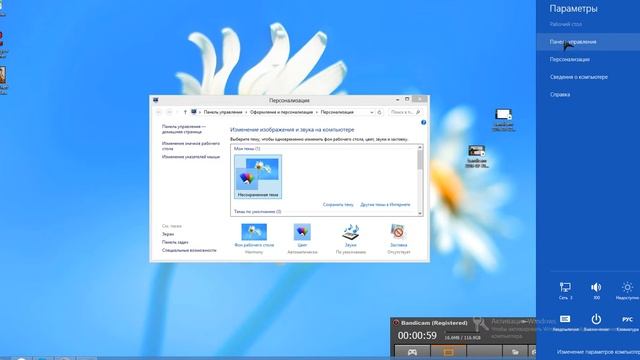Click the themes list scroll-down arrow
640x360 pixels.
420,213
